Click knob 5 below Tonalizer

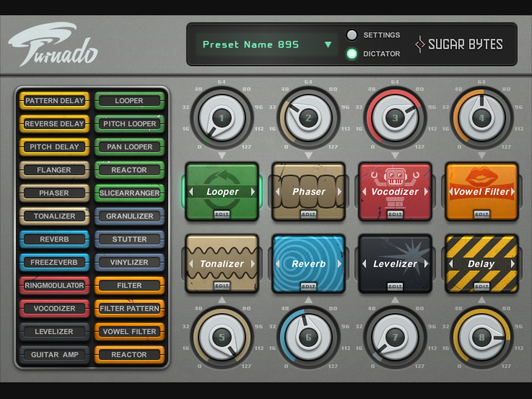pos(222,337)
